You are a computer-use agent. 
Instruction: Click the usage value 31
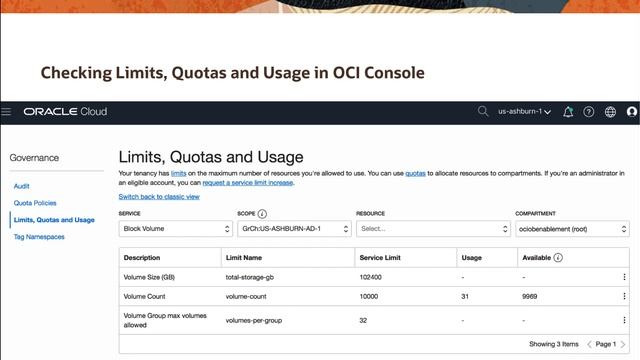pos(465,296)
